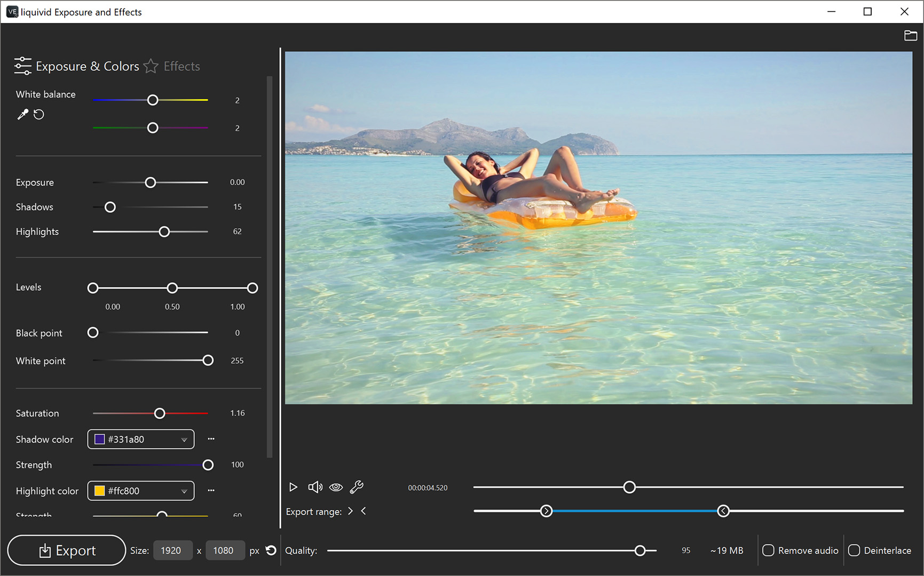Select the Exposure & Colors tab
Screen dimensions: 924x576
tap(88, 66)
